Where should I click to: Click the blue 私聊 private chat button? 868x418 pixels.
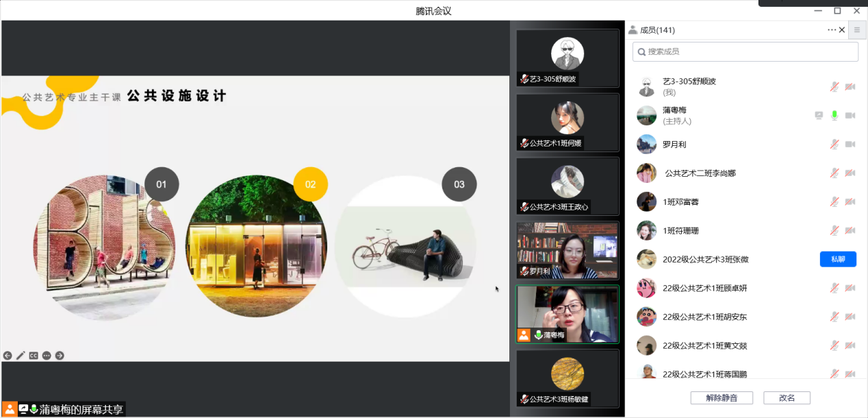tap(838, 259)
